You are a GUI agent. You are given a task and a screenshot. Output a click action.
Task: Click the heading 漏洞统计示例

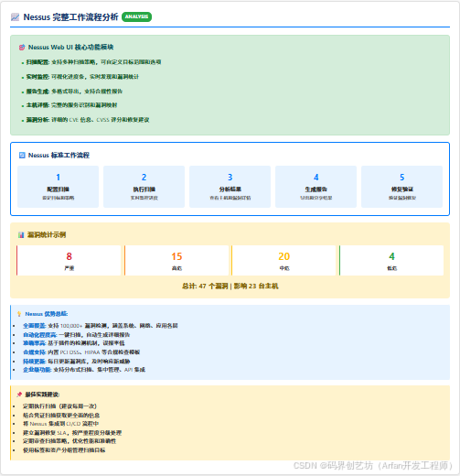coord(47,235)
